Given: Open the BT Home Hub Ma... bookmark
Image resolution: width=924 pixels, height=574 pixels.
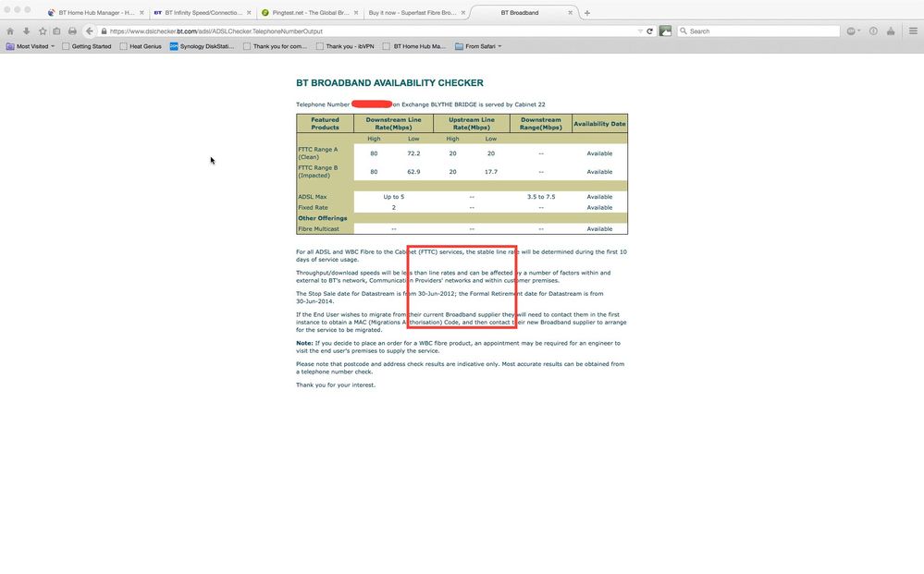Looking at the screenshot, I should tap(414, 46).
